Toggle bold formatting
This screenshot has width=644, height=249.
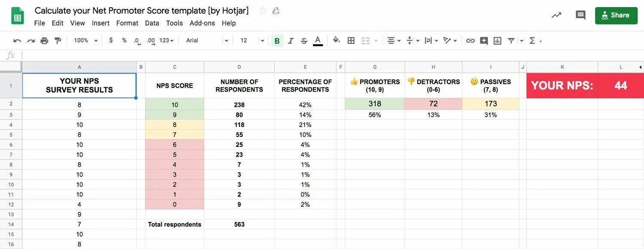click(x=277, y=41)
